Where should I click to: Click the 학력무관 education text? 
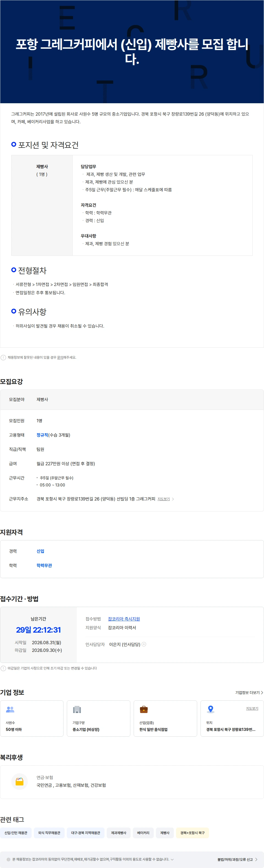44,565
